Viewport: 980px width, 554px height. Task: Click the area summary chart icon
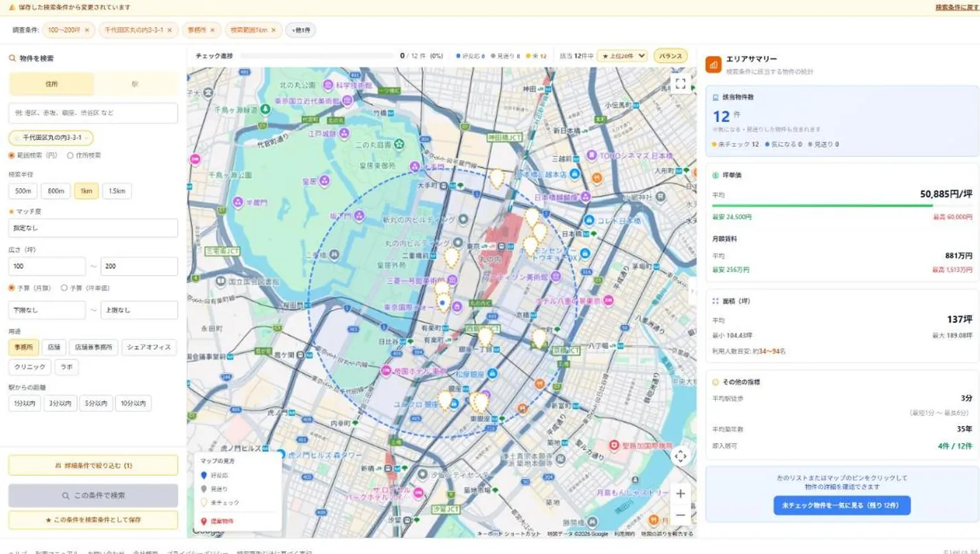pyautogui.click(x=713, y=64)
